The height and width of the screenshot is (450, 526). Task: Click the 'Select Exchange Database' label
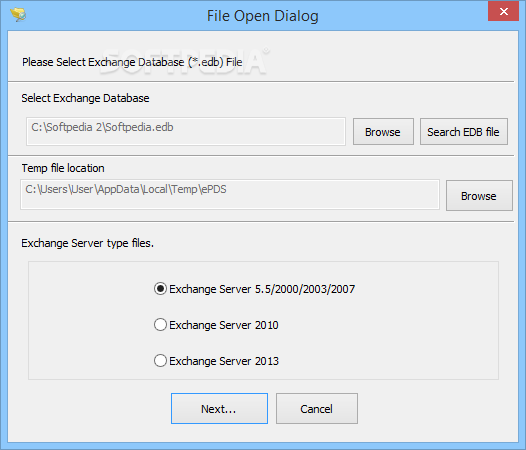(85, 98)
